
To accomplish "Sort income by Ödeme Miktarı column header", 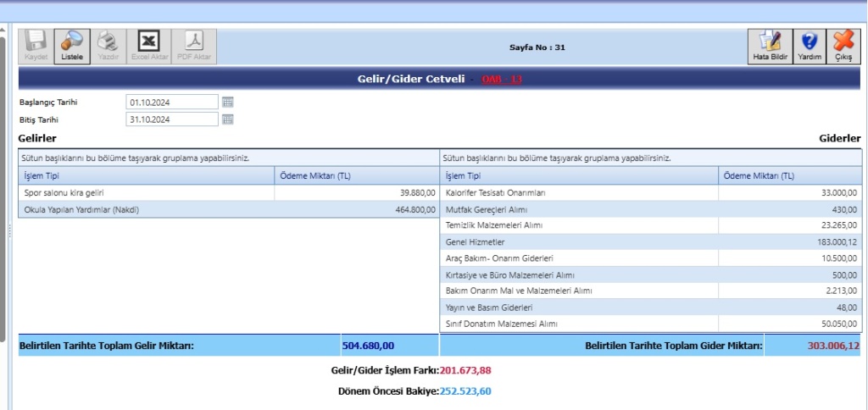I will 356,175.
